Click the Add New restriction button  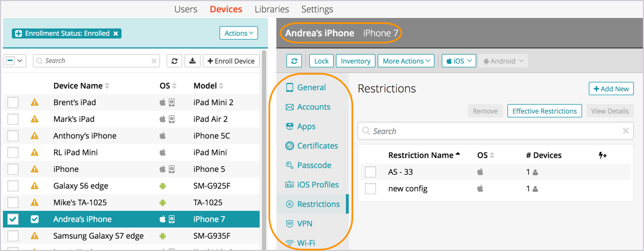[611, 88]
